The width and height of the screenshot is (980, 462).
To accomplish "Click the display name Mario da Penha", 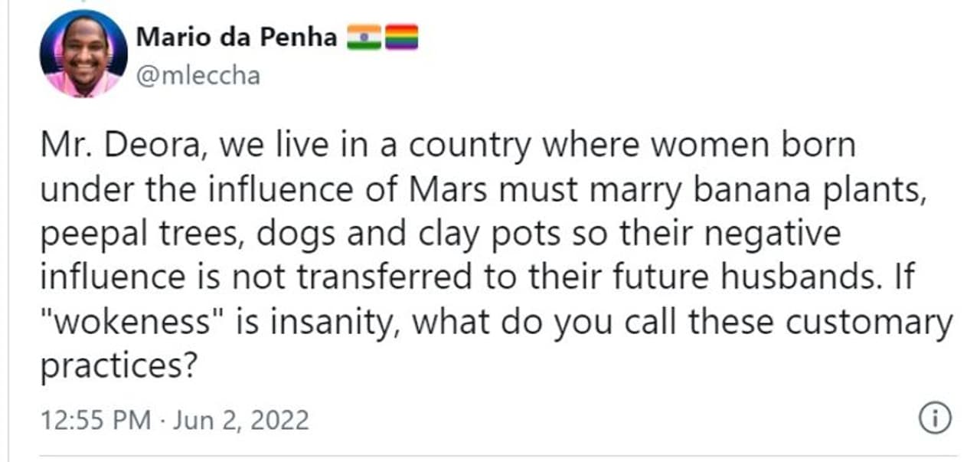I will tap(236, 37).
